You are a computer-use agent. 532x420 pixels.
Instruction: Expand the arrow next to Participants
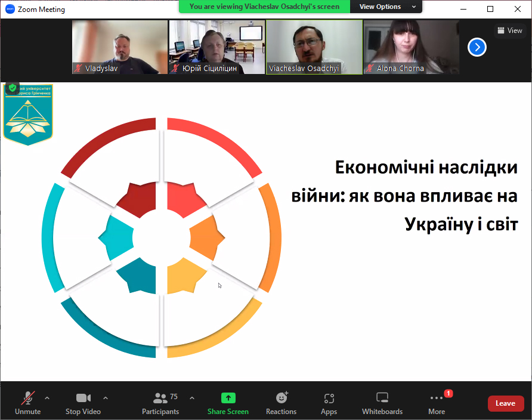point(192,398)
